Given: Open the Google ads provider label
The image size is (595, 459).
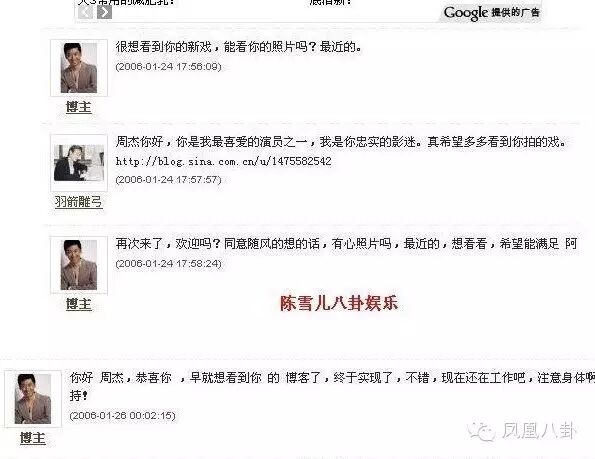Looking at the screenshot, I should tap(491, 13).
